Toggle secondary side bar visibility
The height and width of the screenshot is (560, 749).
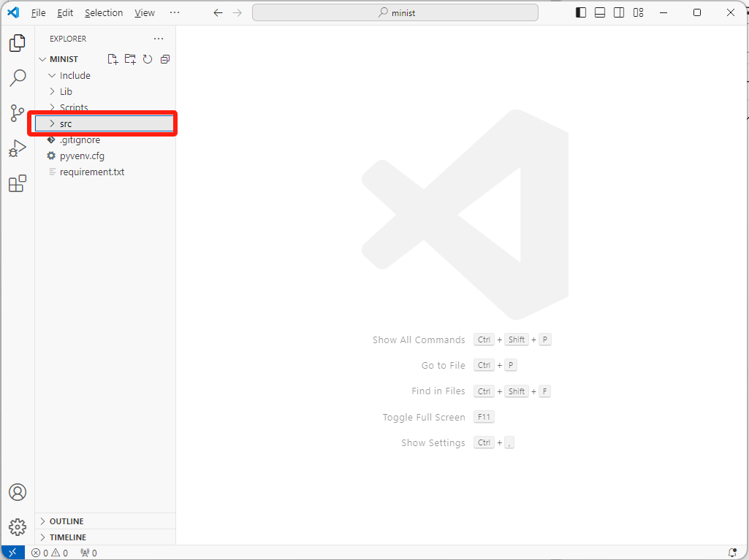click(x=619, y=12)
